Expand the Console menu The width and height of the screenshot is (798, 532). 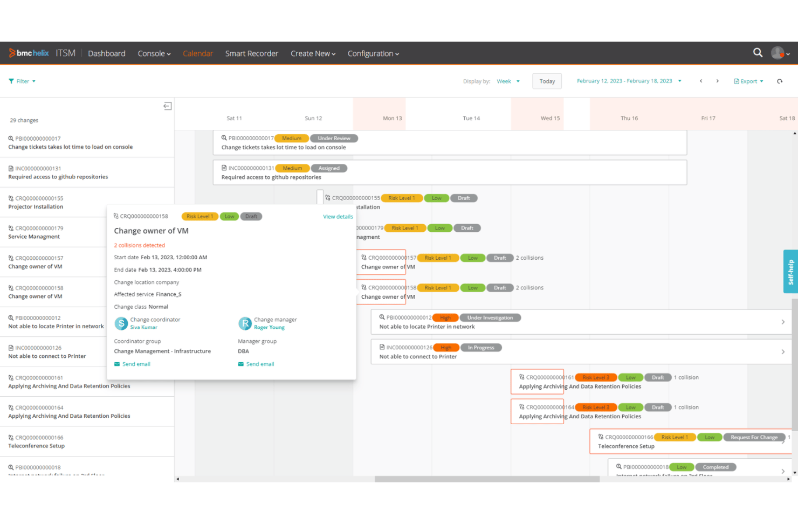tap(154, 53)
